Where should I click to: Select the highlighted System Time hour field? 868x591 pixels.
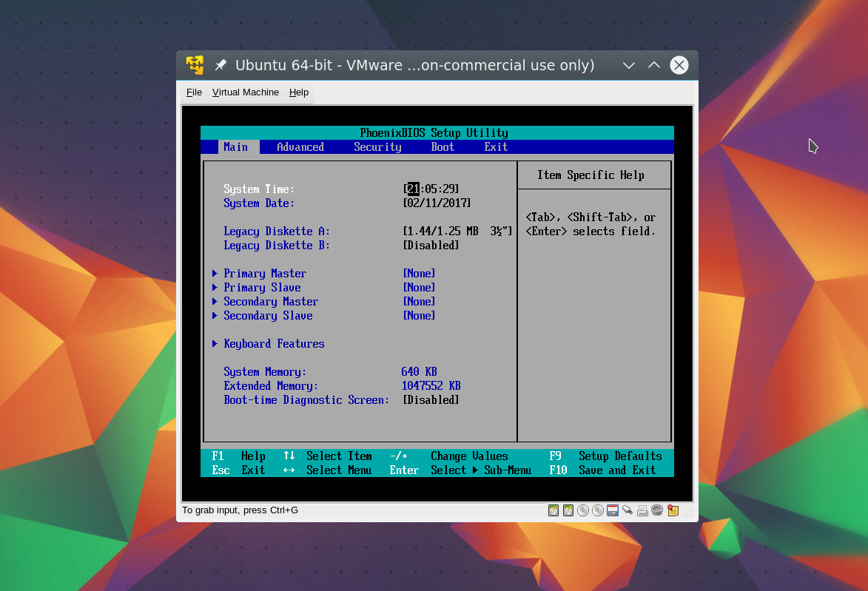413,189
